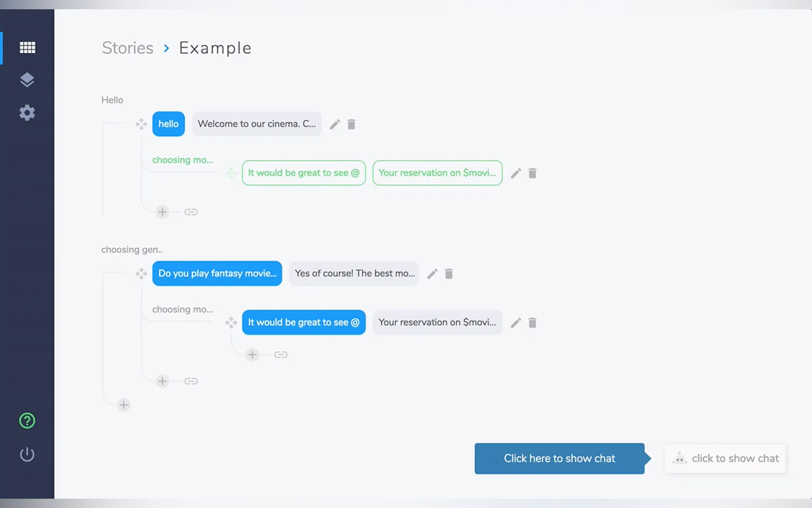Open settings gear in sidebar
812x508 pixels.
pyautogui.click(x=27, y=113)
